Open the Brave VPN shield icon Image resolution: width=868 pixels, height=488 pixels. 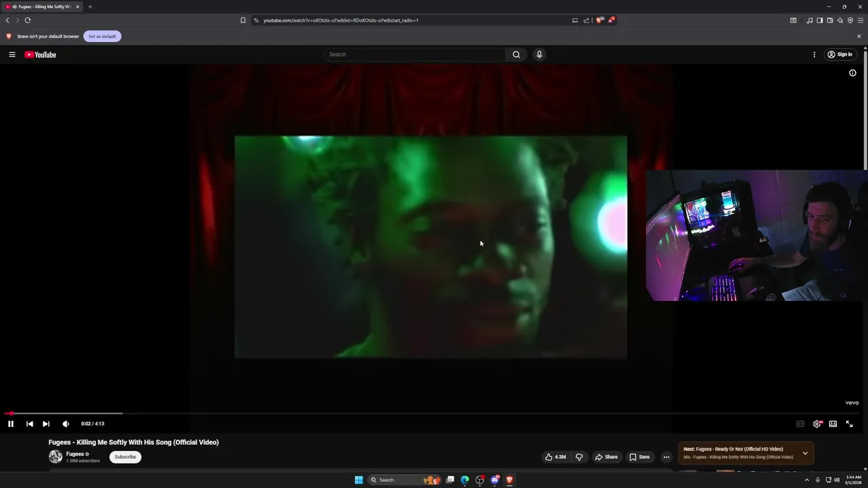coord(850,20)
